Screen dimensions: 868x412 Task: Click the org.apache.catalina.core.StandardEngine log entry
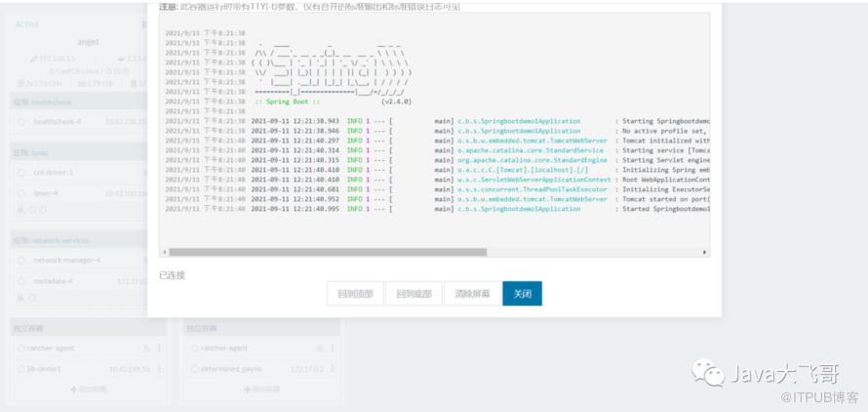(x=533, y=160)
